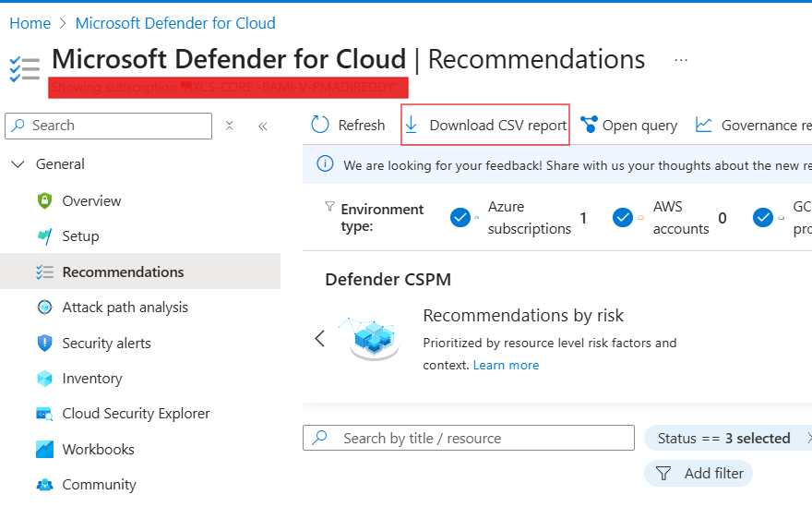812x507 pixels.
Task: Click the Add filter button
Action: pos(699,474)
